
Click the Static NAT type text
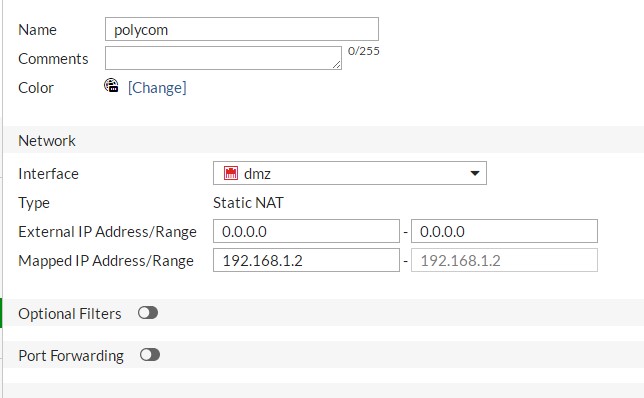click(x=248, y=202)
